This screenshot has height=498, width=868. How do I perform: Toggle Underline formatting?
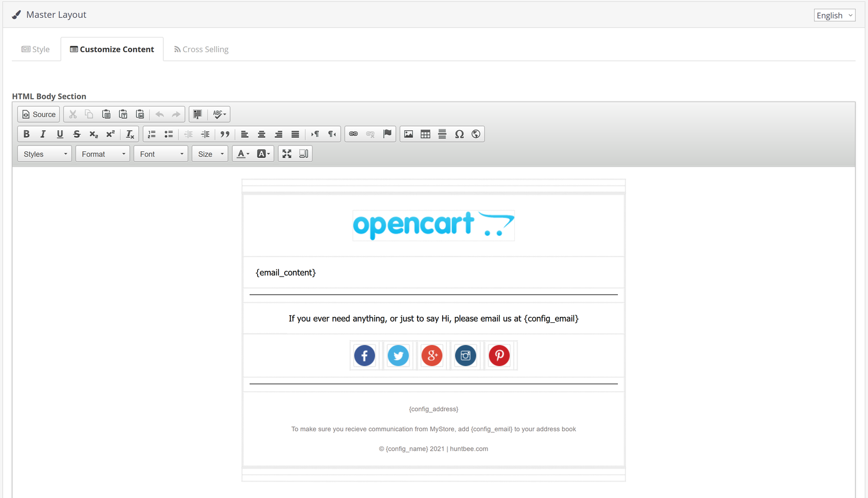coord(60,134)
